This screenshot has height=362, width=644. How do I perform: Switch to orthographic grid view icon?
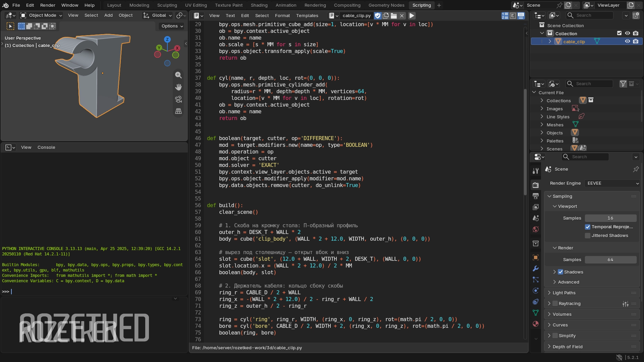coord(178,111)
